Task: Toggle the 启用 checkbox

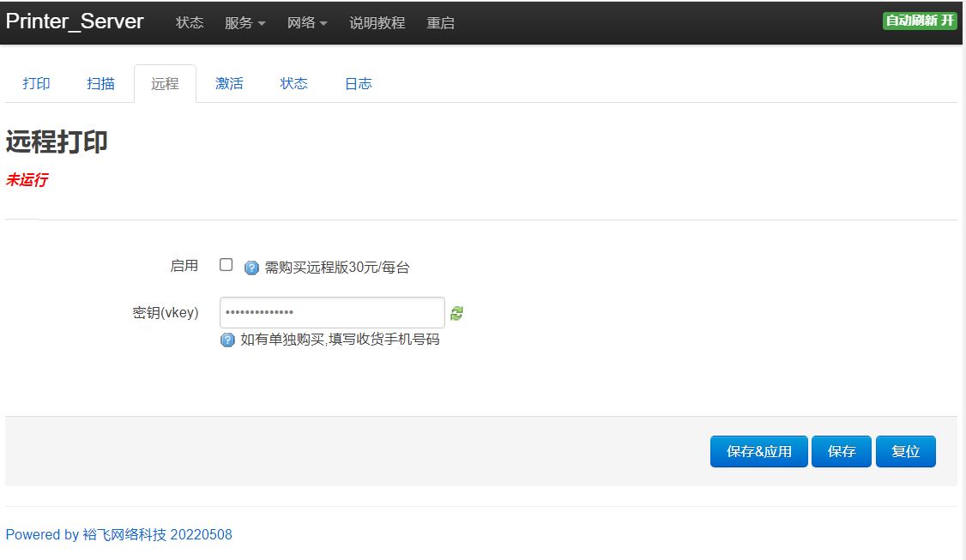Action: pos(226,265)
